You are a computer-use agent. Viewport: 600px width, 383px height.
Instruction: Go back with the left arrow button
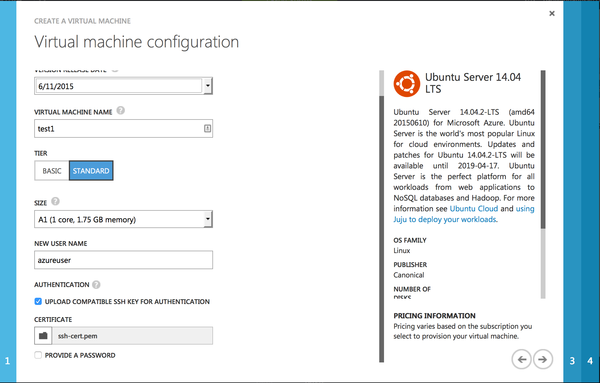coord(522,359)
